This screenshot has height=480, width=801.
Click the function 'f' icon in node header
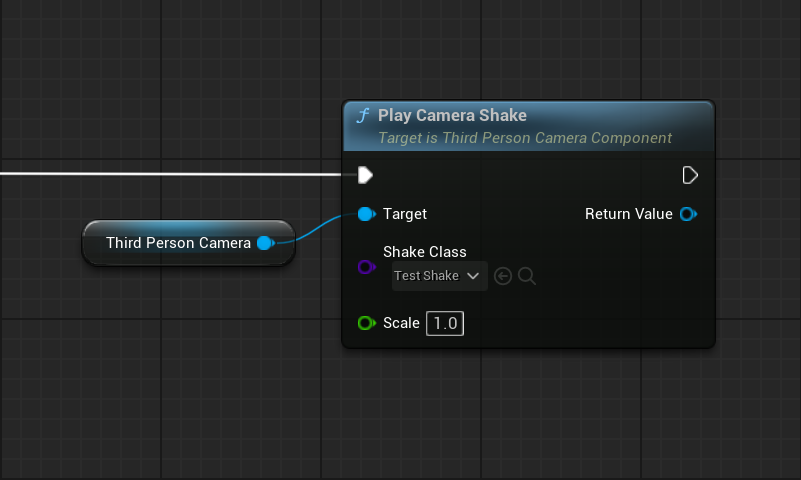[x=362, y=116]
